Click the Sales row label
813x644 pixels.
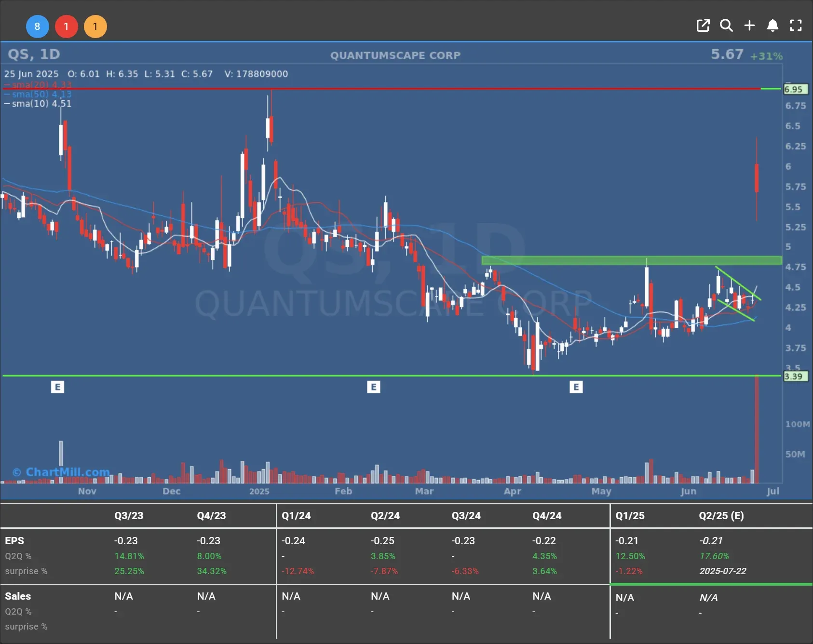(18, 596)
